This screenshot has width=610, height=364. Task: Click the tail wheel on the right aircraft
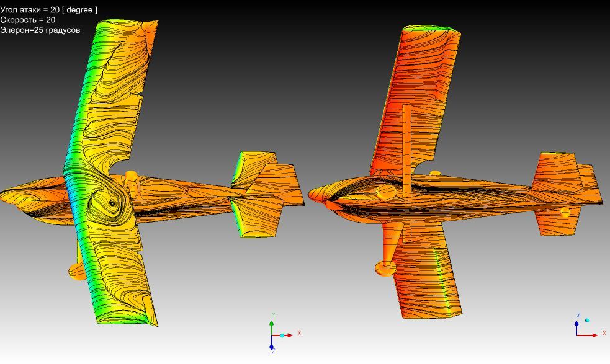pyautogui.click(x=565, y=213)
